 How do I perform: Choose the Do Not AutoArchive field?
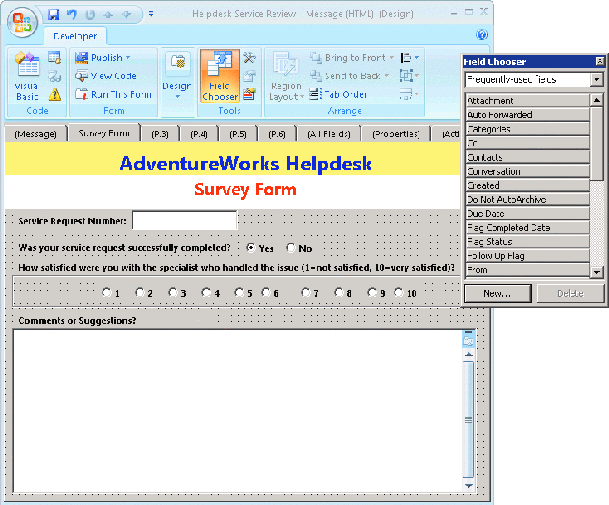(x=527, y=199)
